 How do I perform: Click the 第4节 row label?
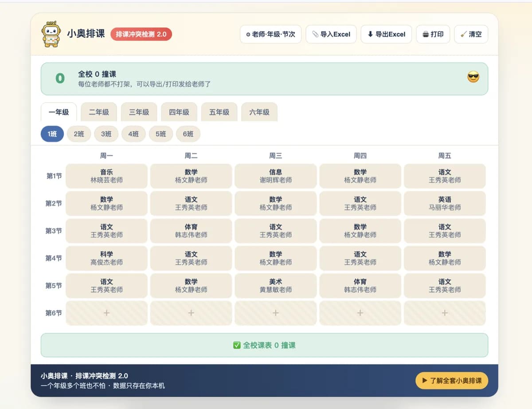point(54,258)
